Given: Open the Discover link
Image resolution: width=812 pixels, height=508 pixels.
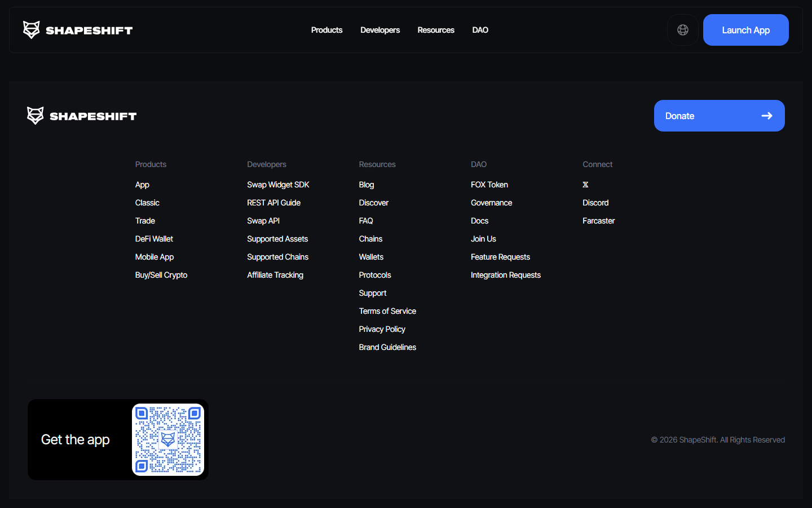Looking at the screenshot, I should pos(374,203).
